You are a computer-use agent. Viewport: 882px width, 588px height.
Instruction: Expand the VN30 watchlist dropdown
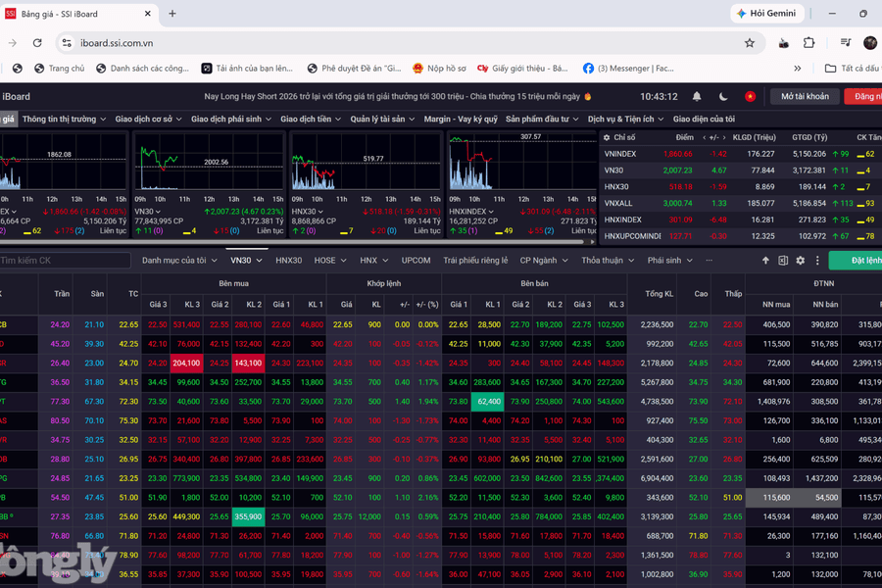pos(246,261)
